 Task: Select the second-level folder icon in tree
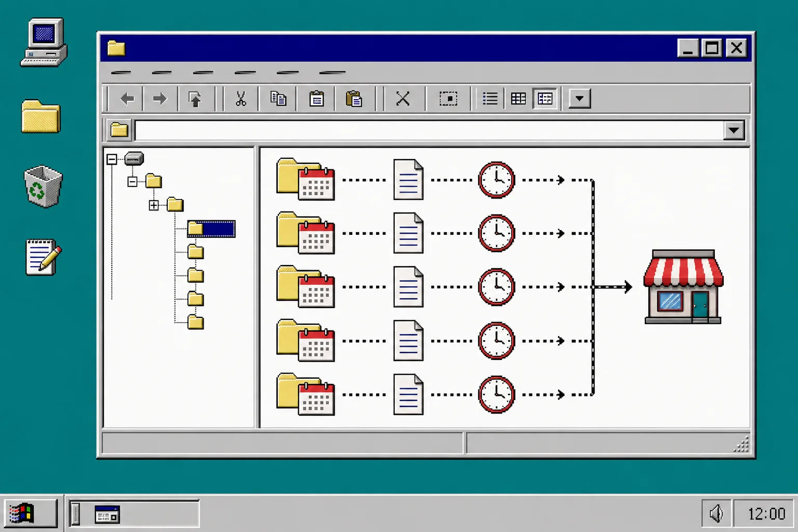[x=154, y=181]
